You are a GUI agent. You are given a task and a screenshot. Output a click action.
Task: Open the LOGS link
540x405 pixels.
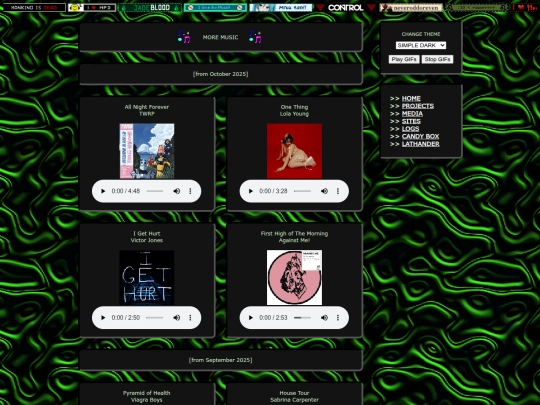tap(411, 129)
